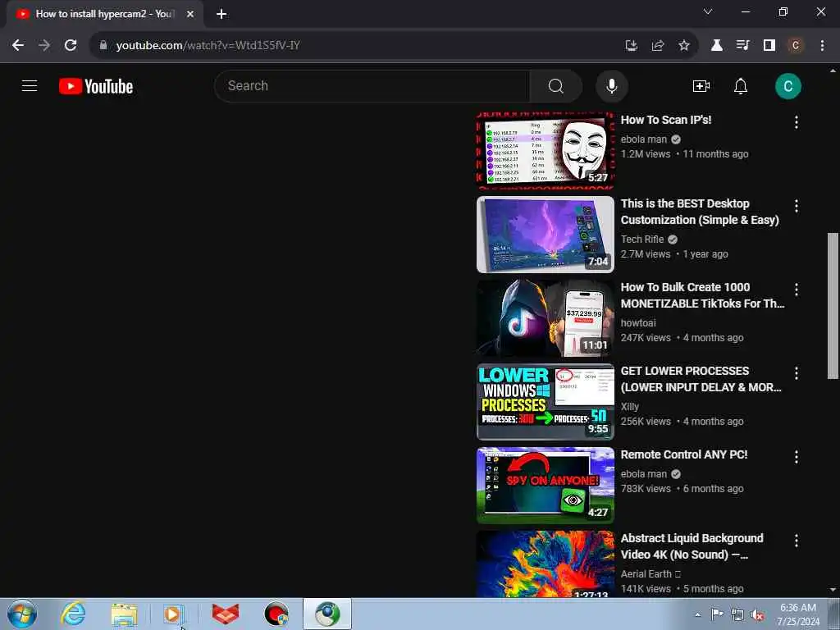840x630 pixels.
Task: Share this page icon in address bar
Action: pos(658,46)
